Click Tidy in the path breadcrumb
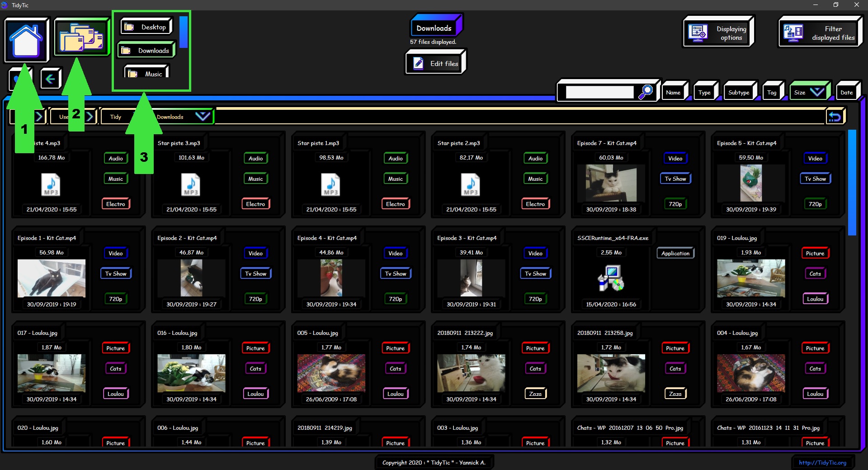The width and height of the screenshot is (868, 470). pyautogui.click(x=116, y=117)
